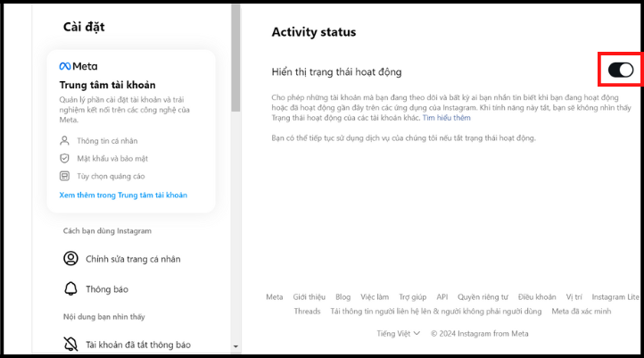
Task: Click the shield icon beside Mật khẩu và bảo mật
Action: [64, 158]
